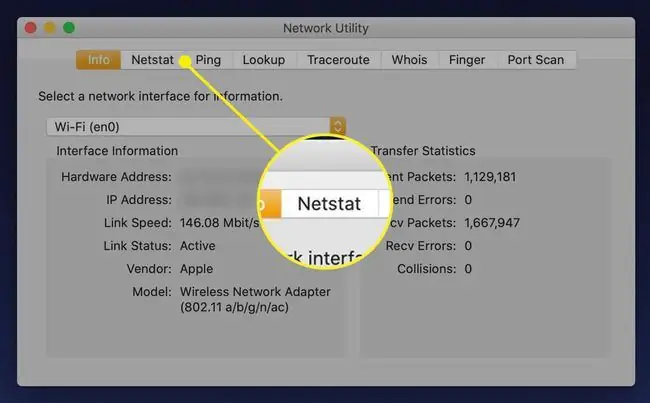Select the Finger tab
Screen dimensions: 650x403
tap(467, 60)
